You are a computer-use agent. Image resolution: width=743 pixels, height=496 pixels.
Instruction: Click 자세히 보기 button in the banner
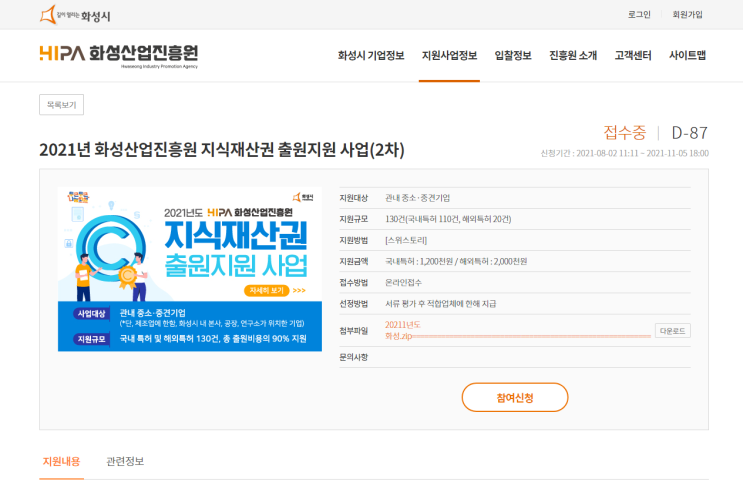(267, 290)
